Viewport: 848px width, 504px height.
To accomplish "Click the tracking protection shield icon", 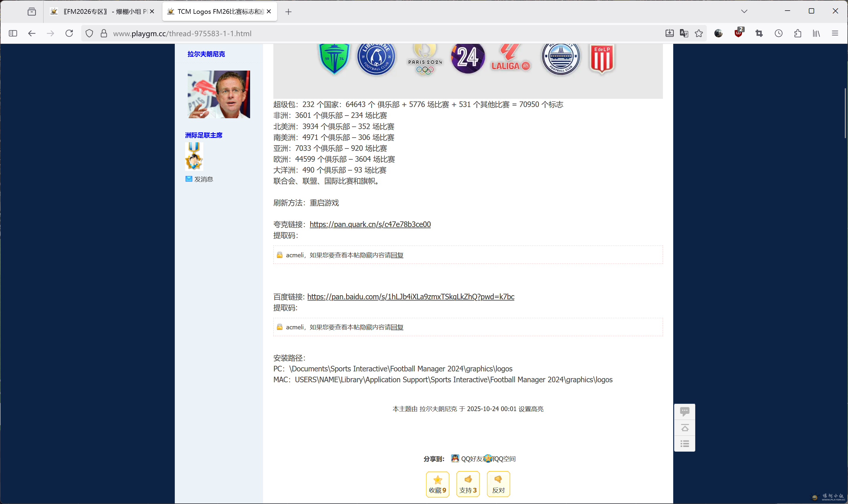I will [89, 33].
